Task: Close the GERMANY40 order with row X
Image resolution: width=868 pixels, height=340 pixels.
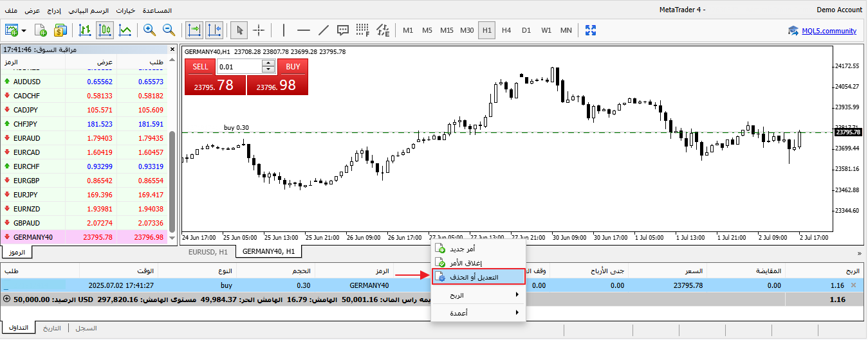Action: [x=854, y=285]
